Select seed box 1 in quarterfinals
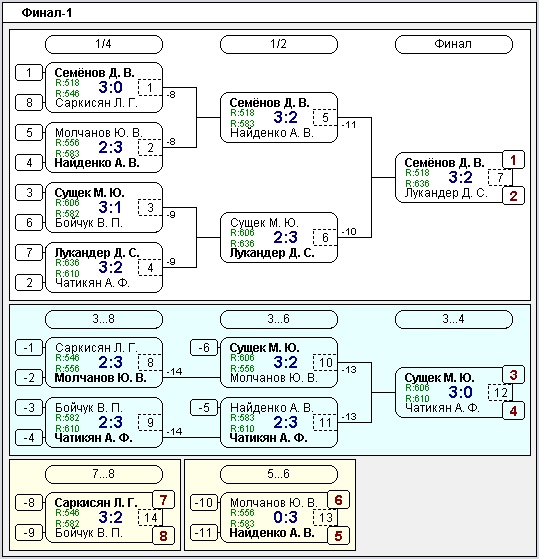 [x=29, y=73]
